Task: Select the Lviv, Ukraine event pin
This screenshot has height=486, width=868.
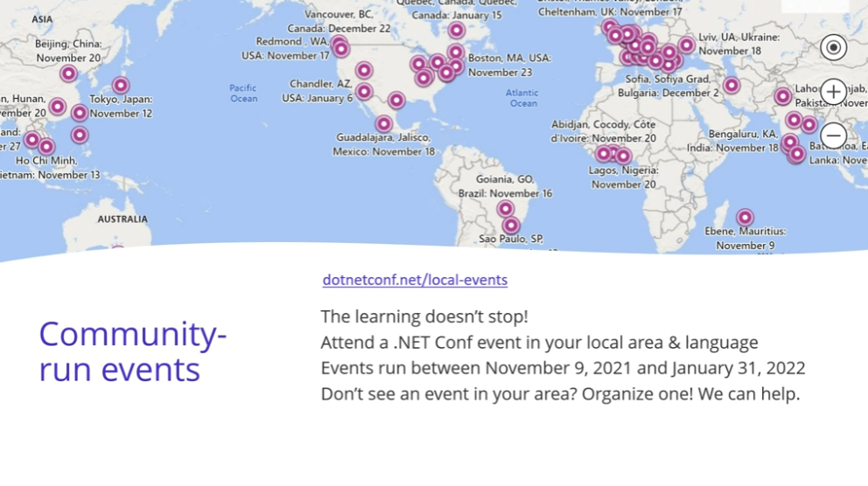Action: tap(686, 45)
